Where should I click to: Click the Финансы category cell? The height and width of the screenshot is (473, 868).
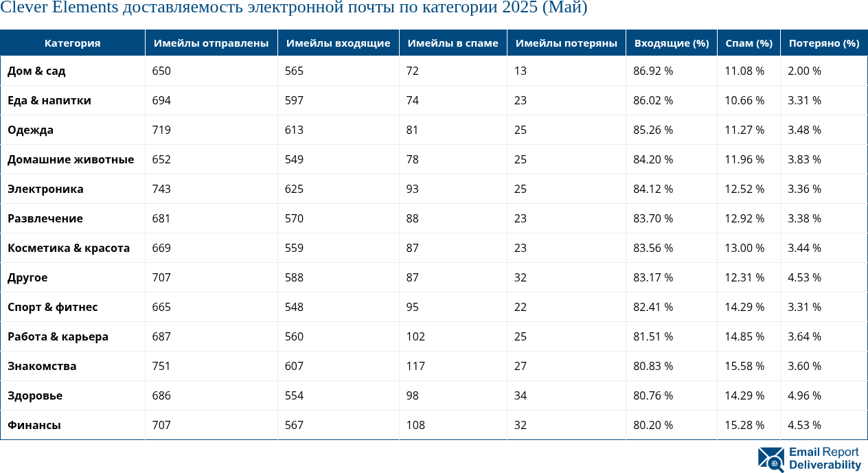[34, 425]
